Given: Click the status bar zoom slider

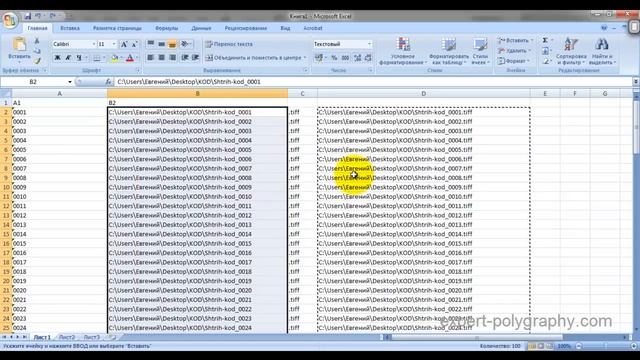Looking at the screenshot, I should click(607, 346).
